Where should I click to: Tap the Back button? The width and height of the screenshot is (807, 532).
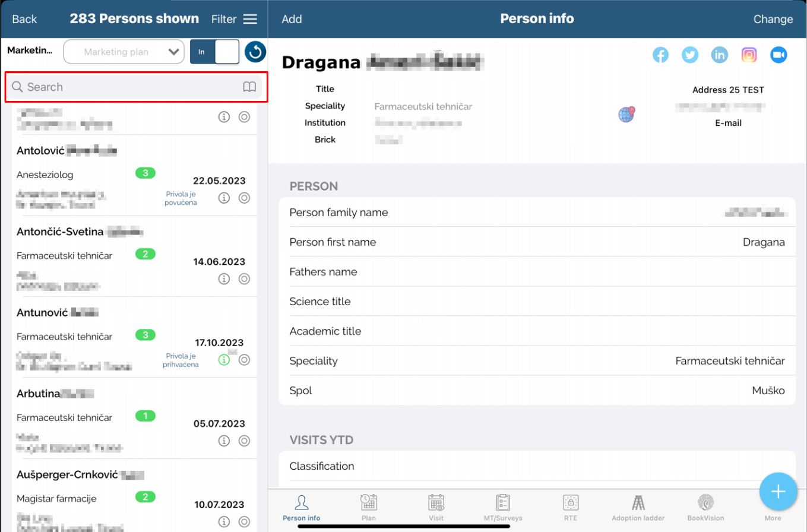[24, 19]
